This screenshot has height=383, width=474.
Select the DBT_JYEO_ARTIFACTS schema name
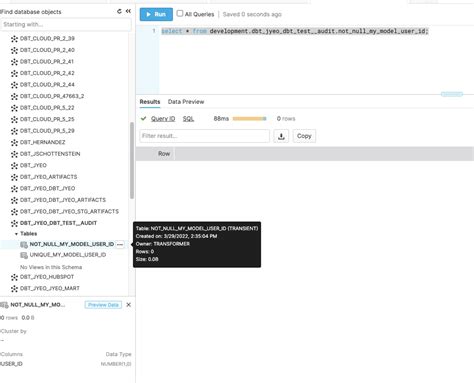(48, 177)
